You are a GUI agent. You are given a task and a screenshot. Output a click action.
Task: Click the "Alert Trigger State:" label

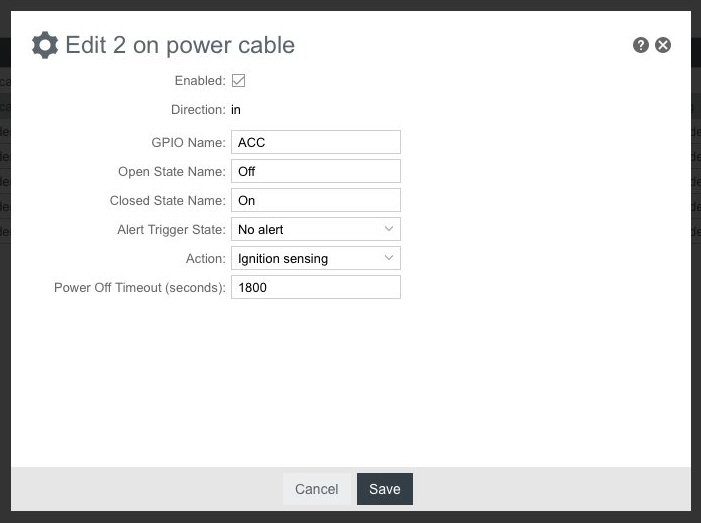point(171,229)
